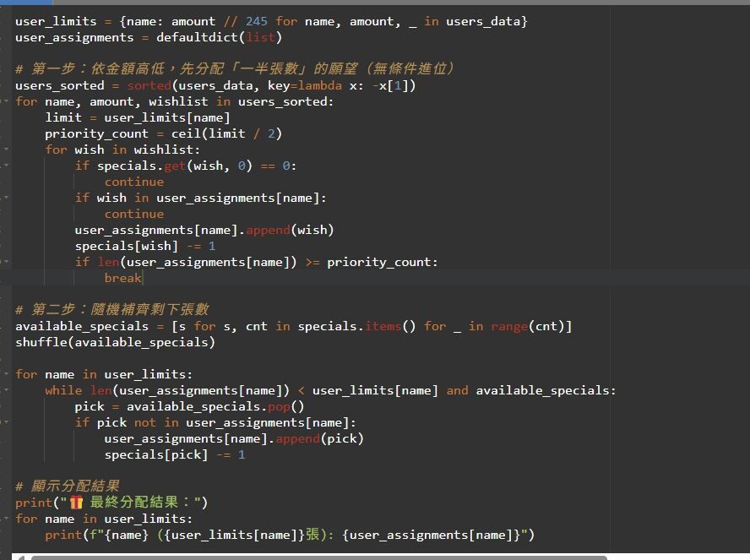Click 'user_assignments[name].append(pick)' line
Viewport: 750px width, 560px height.
tap(234, 438)
